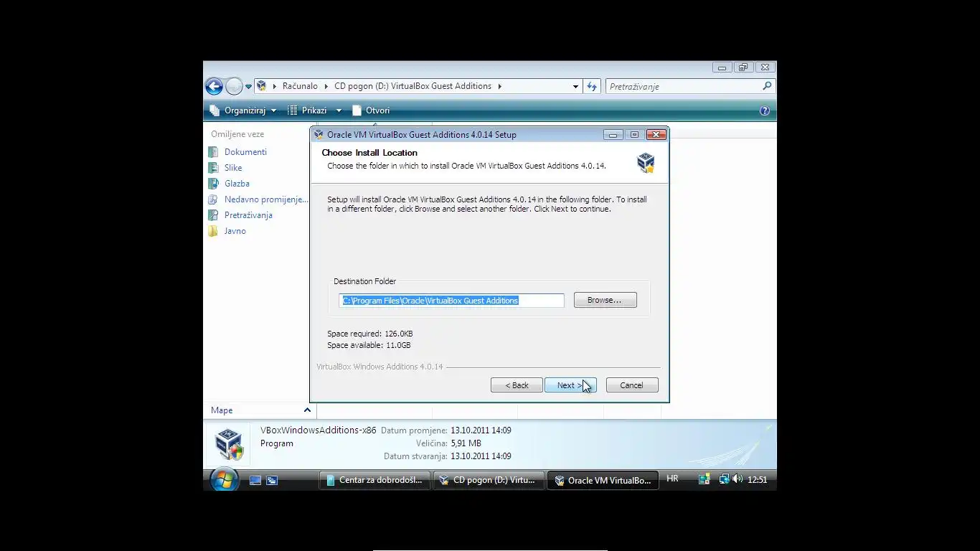Restore down the Explorer window
The image size is (980, 551).
pos(743,67)
